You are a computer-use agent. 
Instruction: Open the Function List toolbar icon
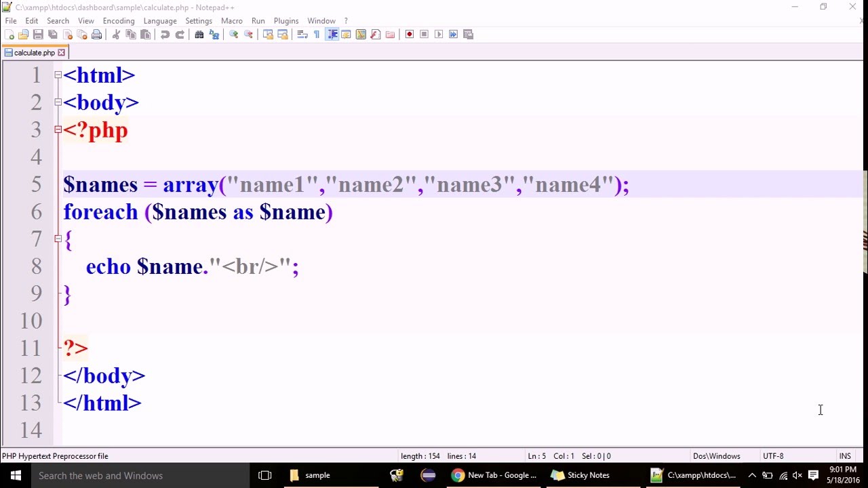[x=376, y=35]
